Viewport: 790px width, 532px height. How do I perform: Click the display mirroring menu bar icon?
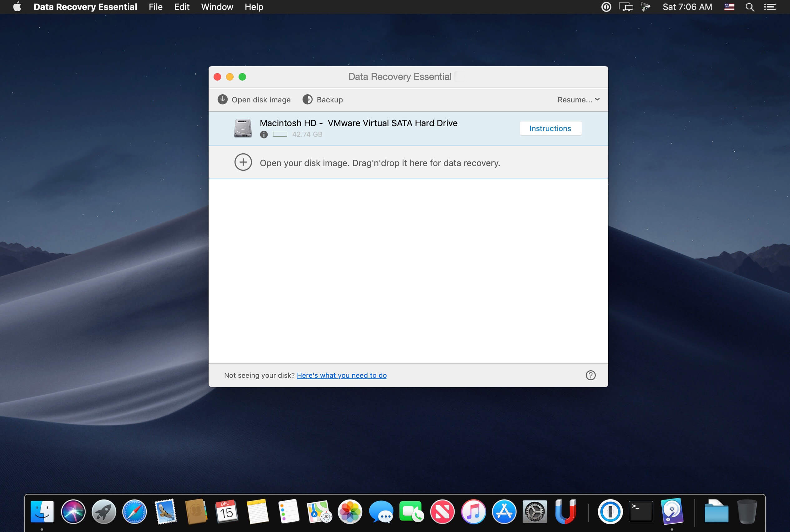626,7
